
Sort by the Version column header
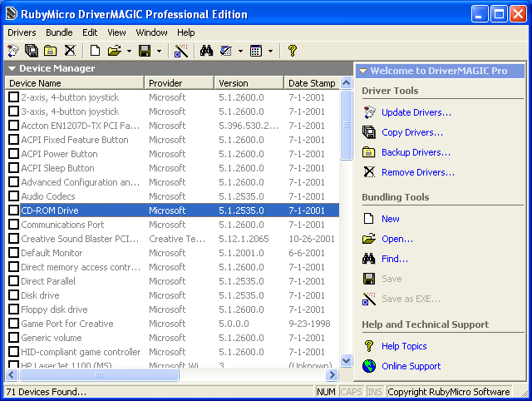pyautogui.click(x=249, y=83)
